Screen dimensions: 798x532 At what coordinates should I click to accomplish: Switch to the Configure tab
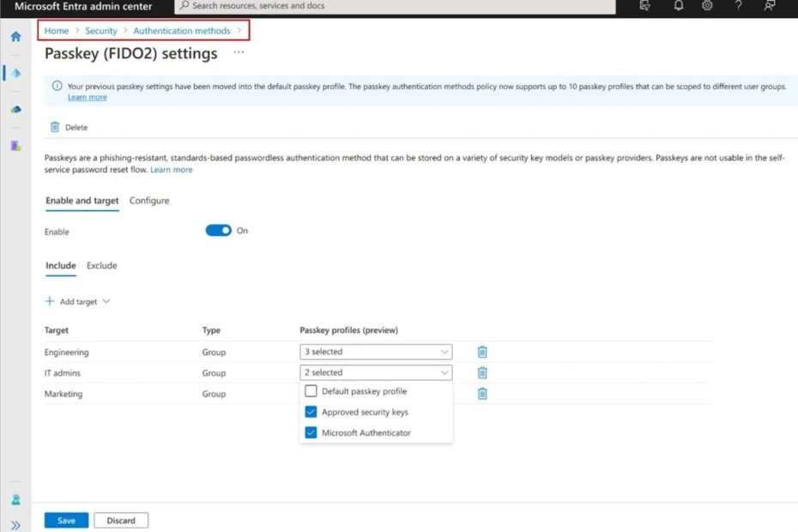tap(149, 201)
